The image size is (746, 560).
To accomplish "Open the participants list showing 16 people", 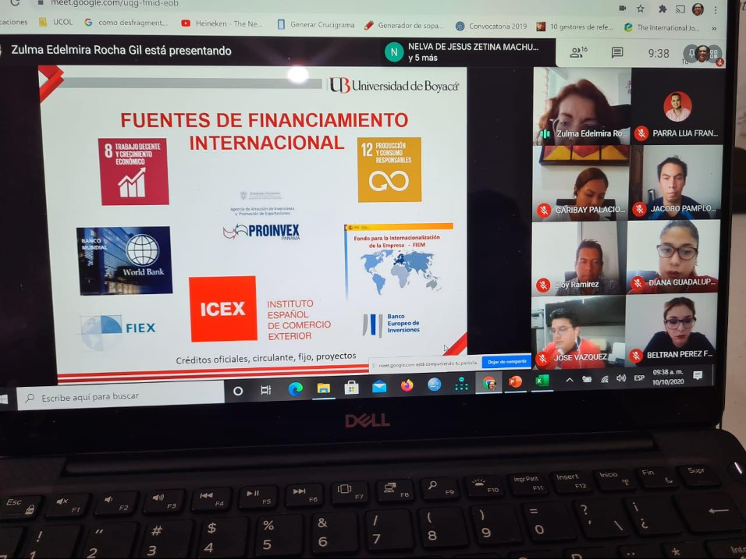I will [x=578, y=51].
